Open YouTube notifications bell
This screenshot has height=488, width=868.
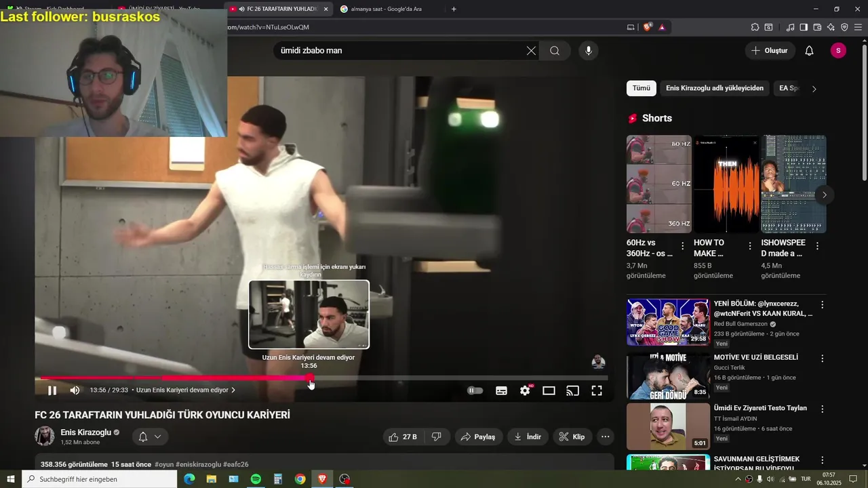[x=809, y=51]
